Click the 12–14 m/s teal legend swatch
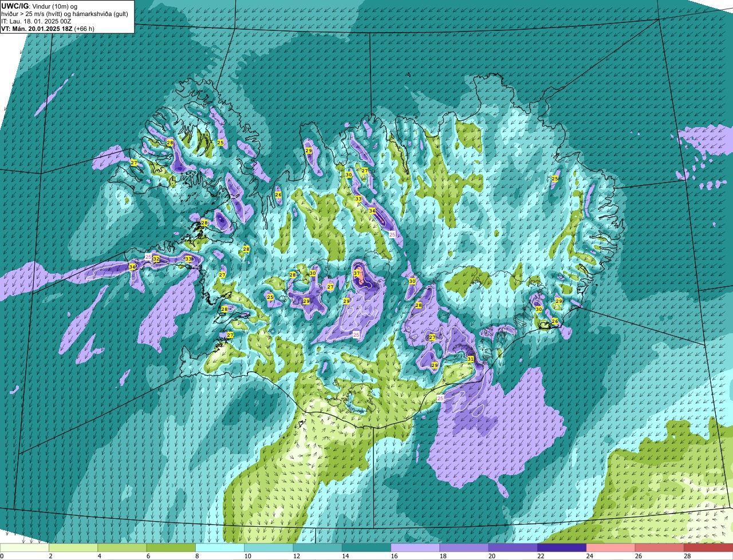Screen dimensions: 733x560 (318, 547)
